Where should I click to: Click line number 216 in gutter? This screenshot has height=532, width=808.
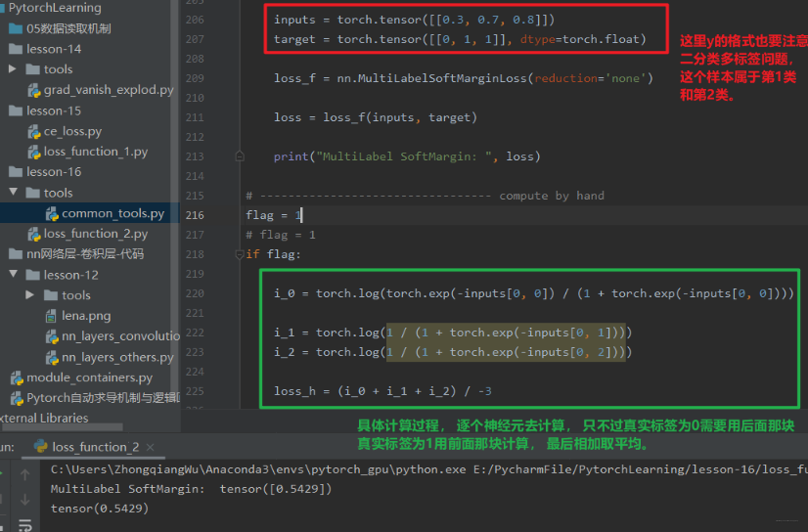[195, 215]
